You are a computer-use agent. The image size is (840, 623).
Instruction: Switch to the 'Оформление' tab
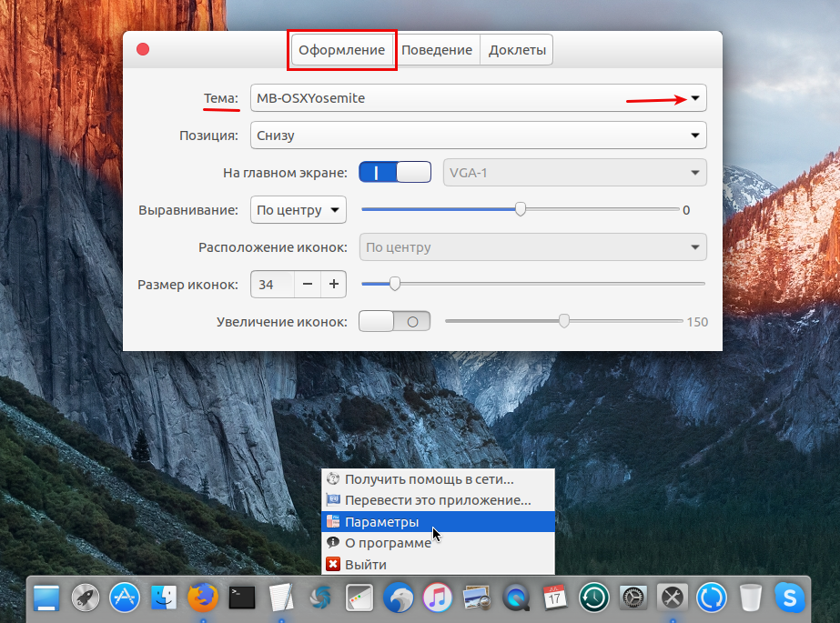pos(342,50)
